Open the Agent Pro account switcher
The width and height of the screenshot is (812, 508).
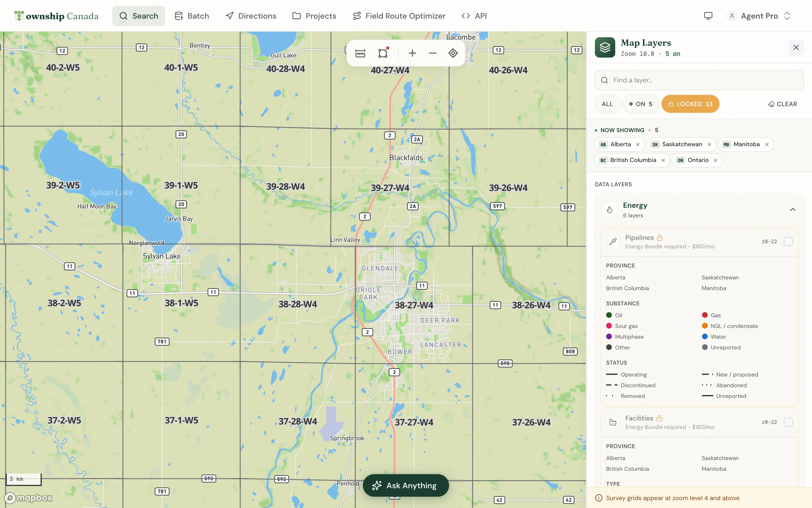(x=759, y=16)
